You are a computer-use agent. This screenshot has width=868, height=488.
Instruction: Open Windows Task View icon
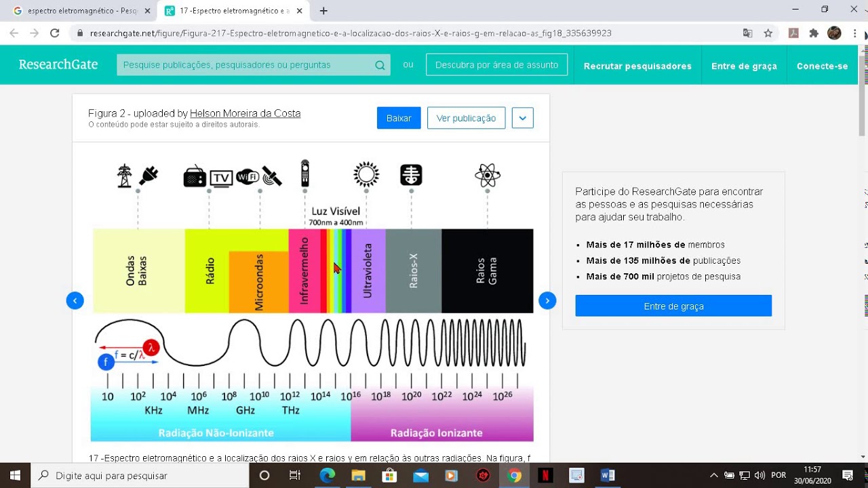pyautogui.click(x=295, y=475)
